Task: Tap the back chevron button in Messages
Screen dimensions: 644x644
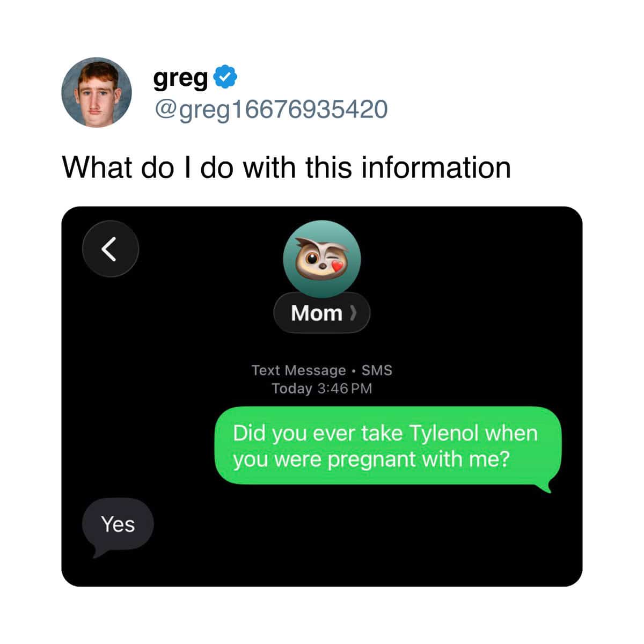Action: (x=111, y=249)
